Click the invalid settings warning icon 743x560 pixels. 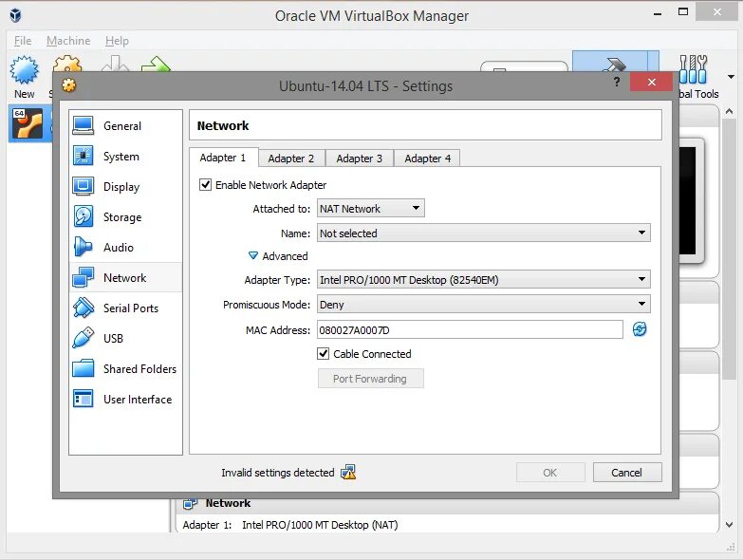click(348, 472)
